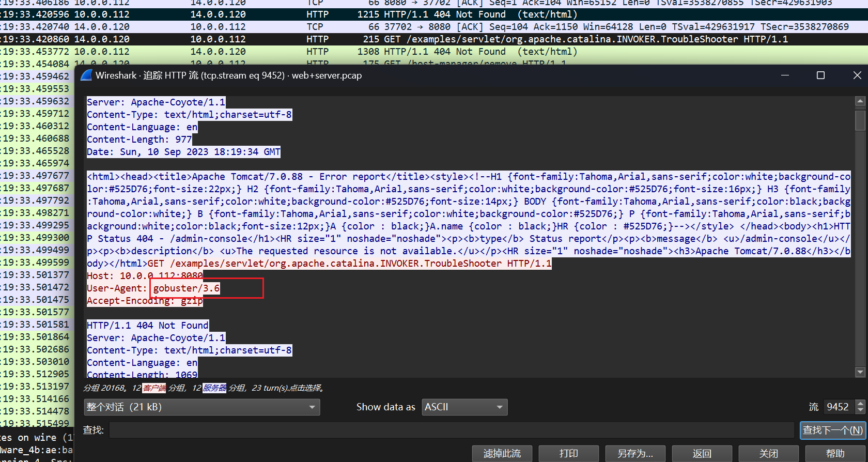Click the gobuster/3.6 User-Agent value
868x462 pixels.
click(186, 288)
